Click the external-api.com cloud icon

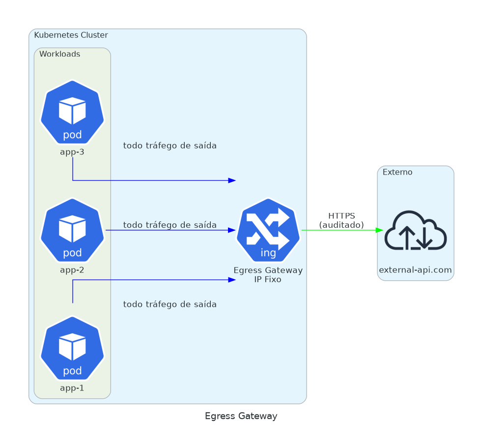(416, 230)
